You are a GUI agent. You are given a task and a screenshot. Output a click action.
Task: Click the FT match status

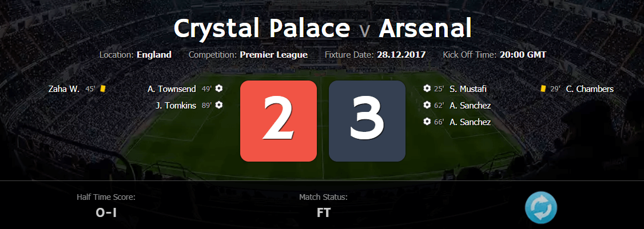323,212
